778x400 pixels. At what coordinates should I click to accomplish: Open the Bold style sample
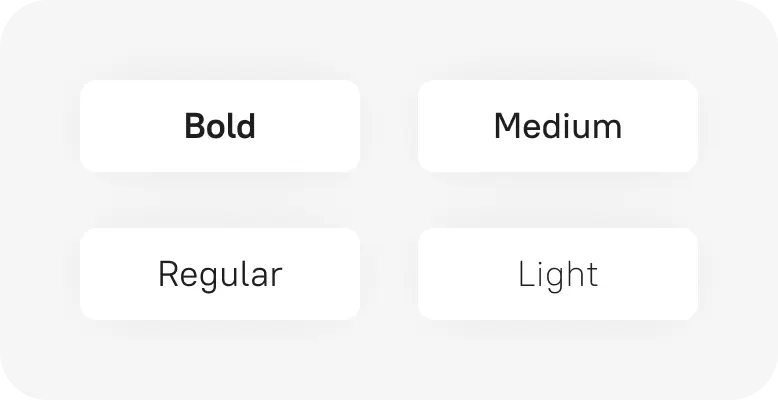pyautogui.click(x=220, y=126)
